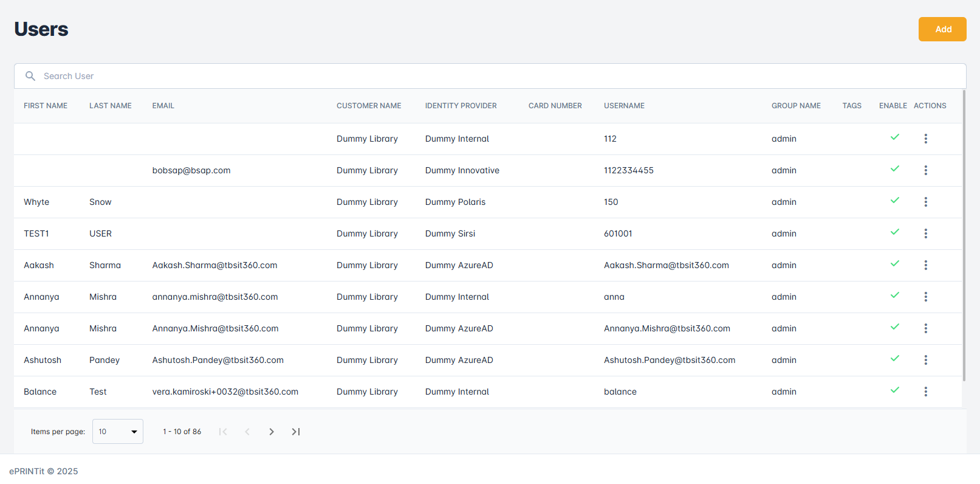Open actions menu for username balance

925,392
